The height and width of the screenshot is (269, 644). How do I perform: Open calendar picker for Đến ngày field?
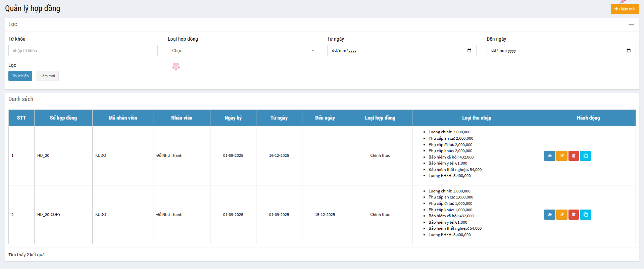[x=629, y=50]
